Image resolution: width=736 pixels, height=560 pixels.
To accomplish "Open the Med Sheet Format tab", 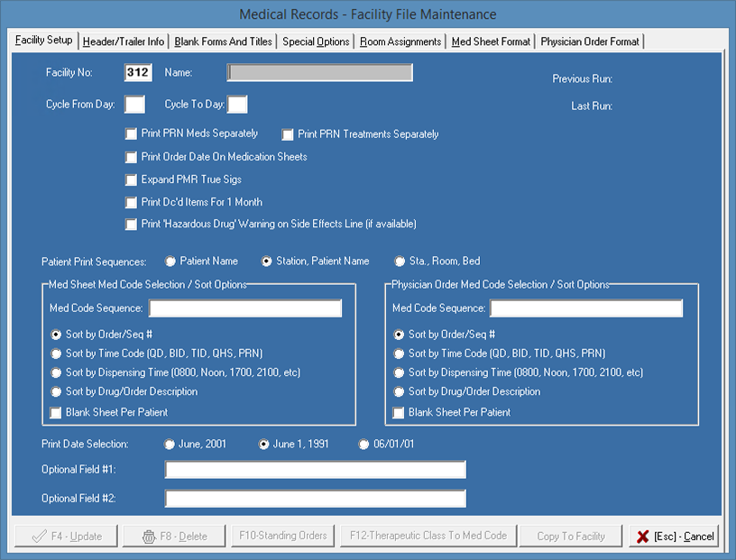I will pos(491,41).
